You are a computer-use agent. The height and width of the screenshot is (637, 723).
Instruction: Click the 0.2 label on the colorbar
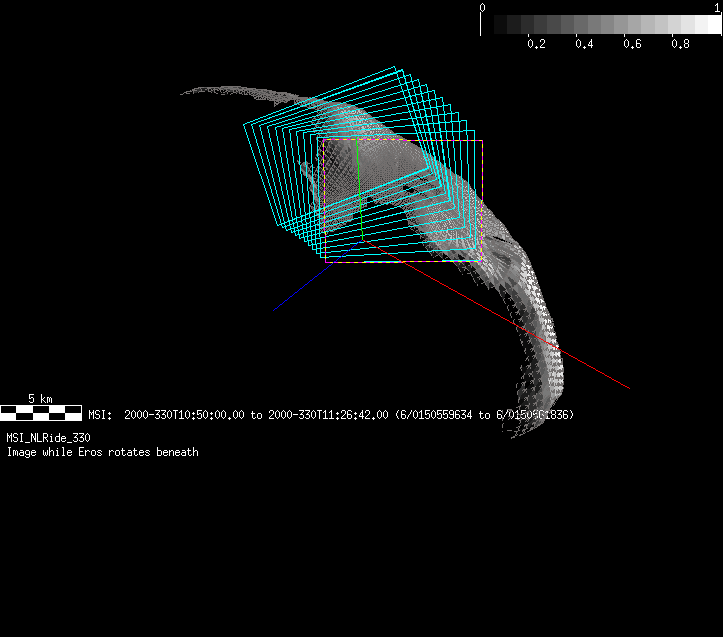point(536,45)
